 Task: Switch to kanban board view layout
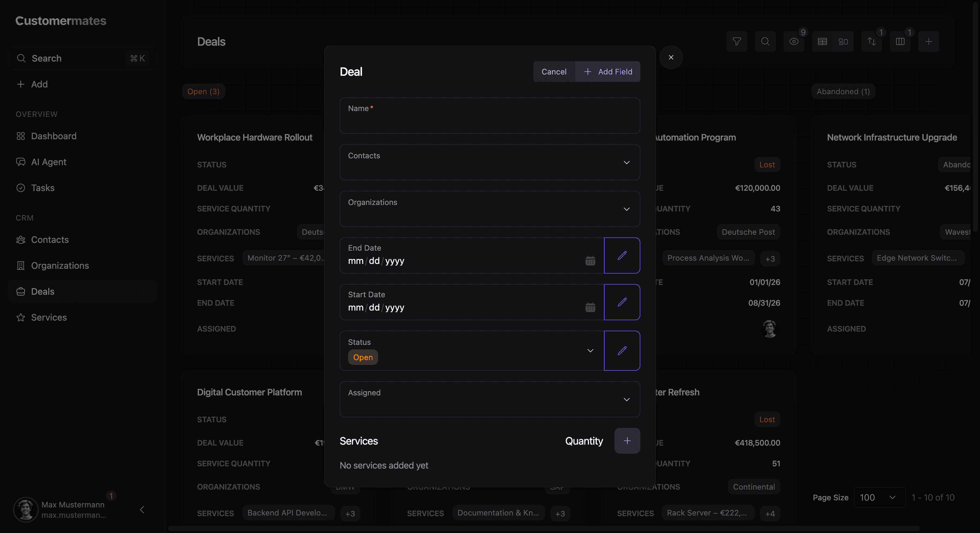(843, 42)
